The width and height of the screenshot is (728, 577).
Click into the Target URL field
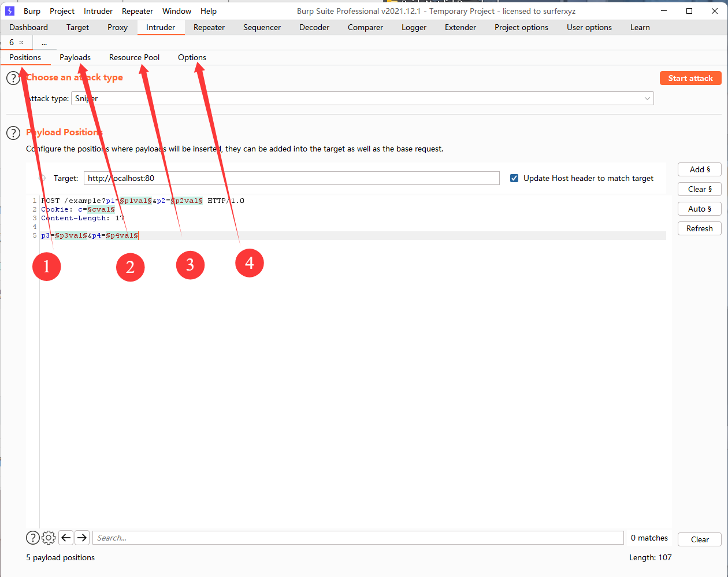[x=292, y=178]
